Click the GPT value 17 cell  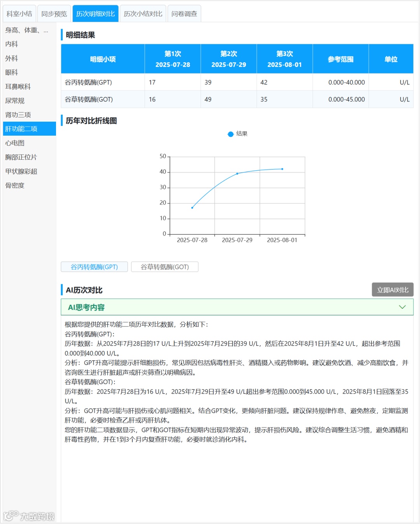(x=173, y=82)
